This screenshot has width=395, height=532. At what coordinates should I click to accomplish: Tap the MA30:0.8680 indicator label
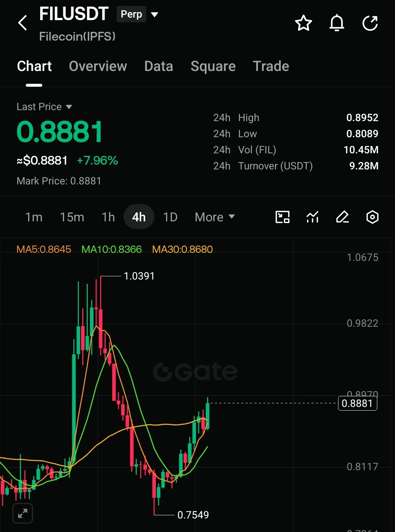click(x=183, y=250)
